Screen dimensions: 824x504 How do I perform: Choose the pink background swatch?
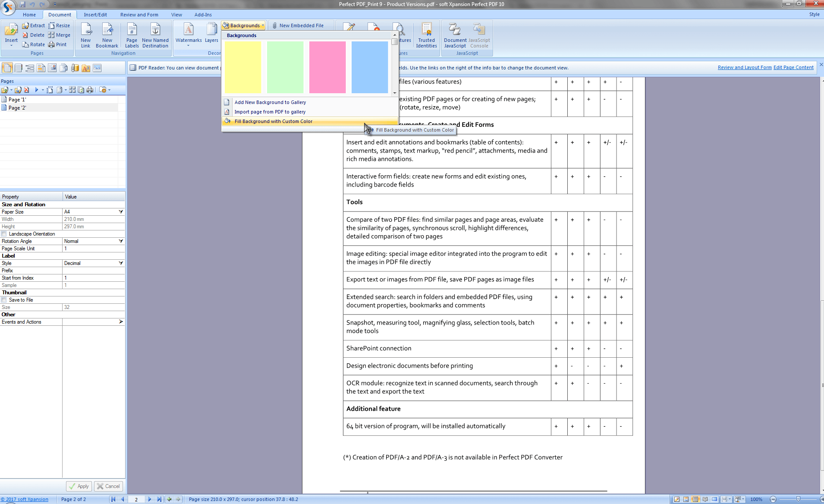327,67
